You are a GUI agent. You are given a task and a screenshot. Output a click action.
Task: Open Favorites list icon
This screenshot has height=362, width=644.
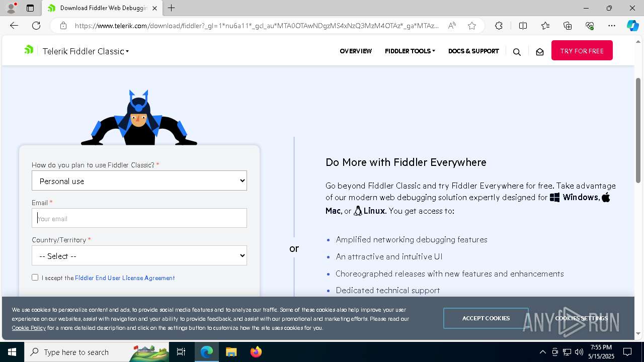[x=545, y=26]
